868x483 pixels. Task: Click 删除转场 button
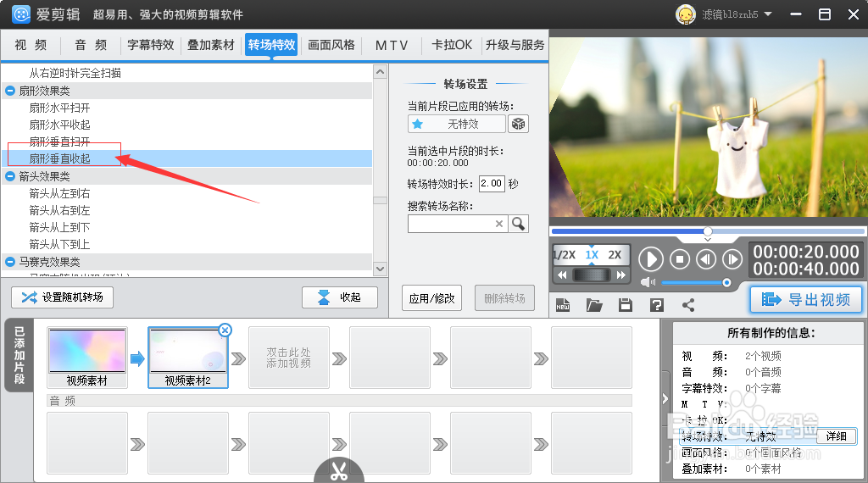pyautogui.click(x=504, y=298)
